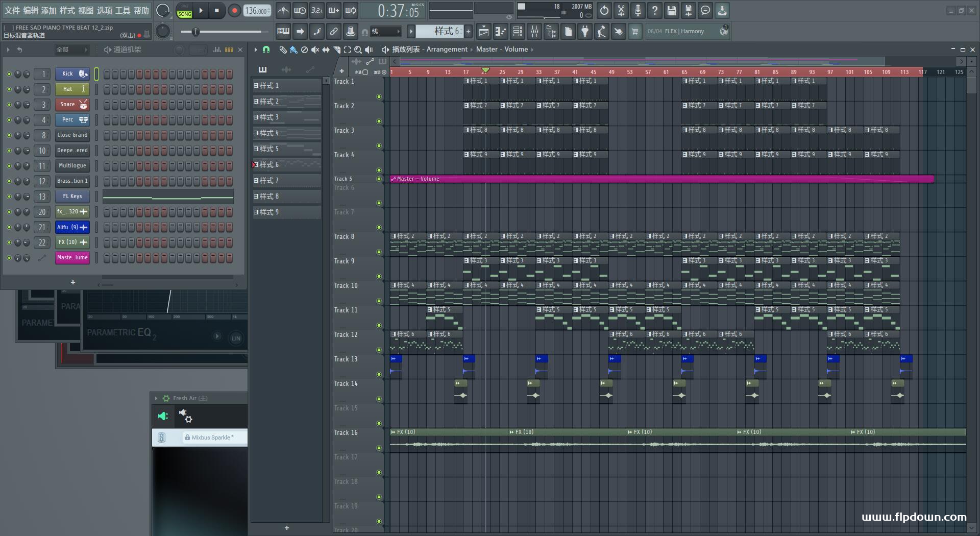
Task: Open the snap setting dropdown labeled 线
Action: coord(386,32)
